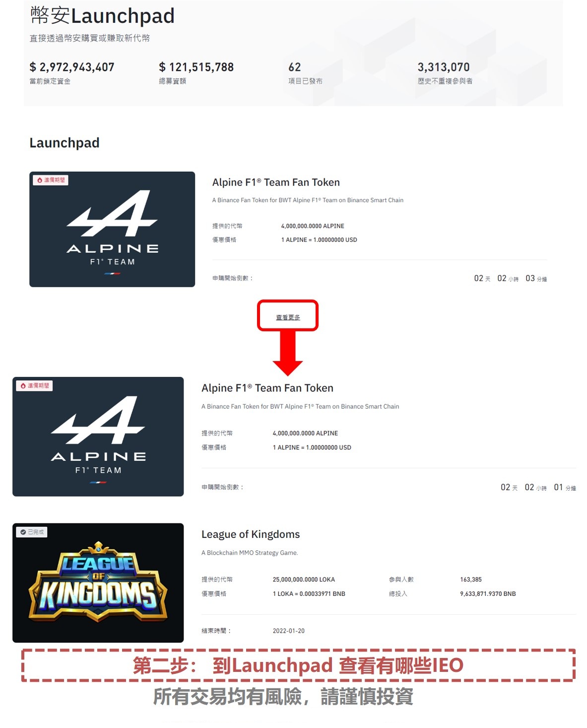Open the upper Alpine F1® Team Fan Token title

pos(276,182)
